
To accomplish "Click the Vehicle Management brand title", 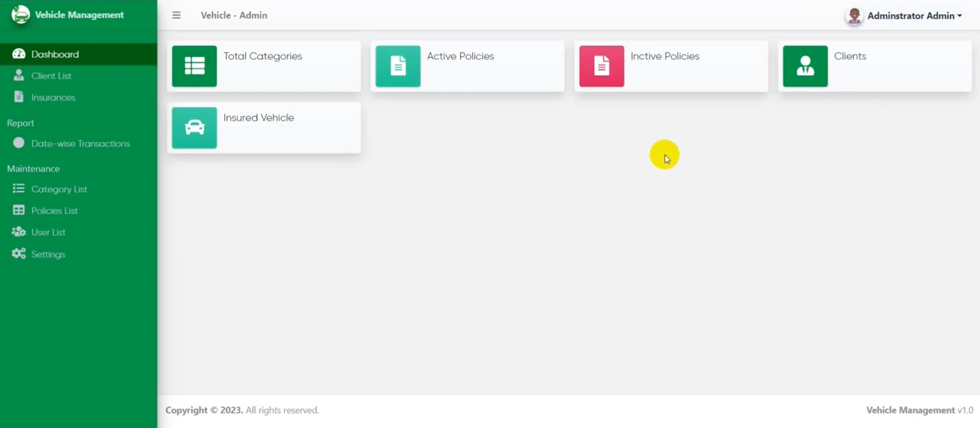I will click(79, 15).
